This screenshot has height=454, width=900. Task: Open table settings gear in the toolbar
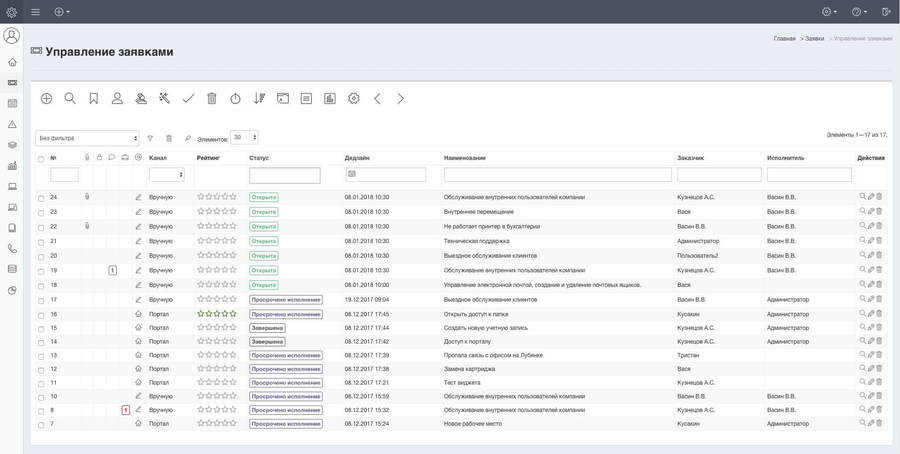(353, 98)
